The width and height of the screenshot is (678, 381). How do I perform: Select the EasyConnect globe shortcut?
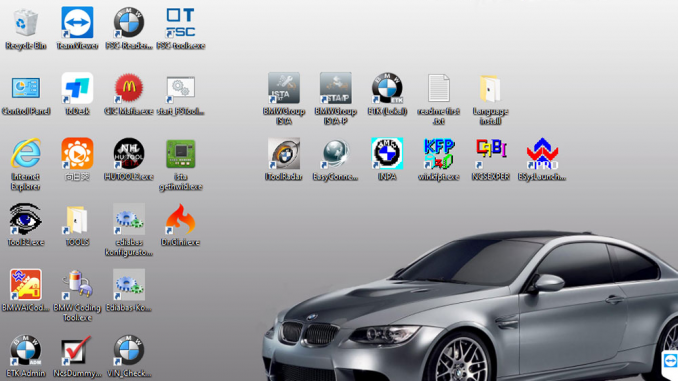click(336, 154)
